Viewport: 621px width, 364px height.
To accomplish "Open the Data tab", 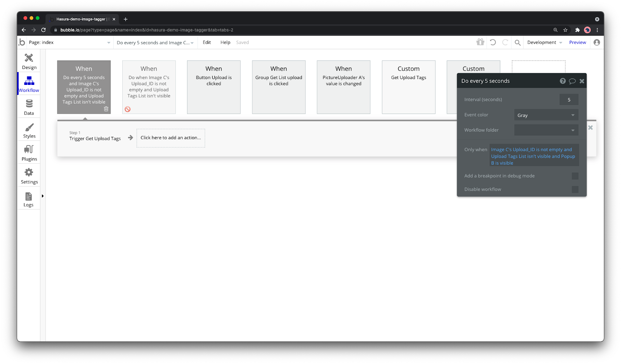I will pyautogui.click(x=29, y=107).
